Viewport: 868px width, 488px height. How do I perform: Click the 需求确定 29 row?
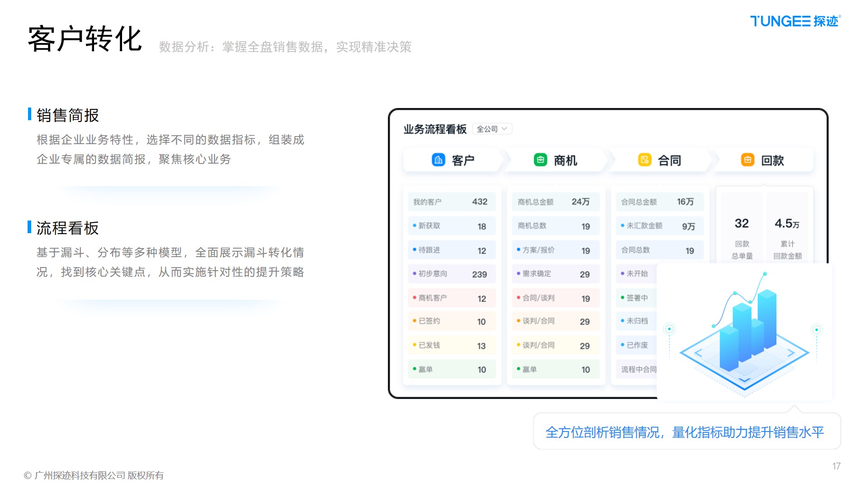[555, 274]
